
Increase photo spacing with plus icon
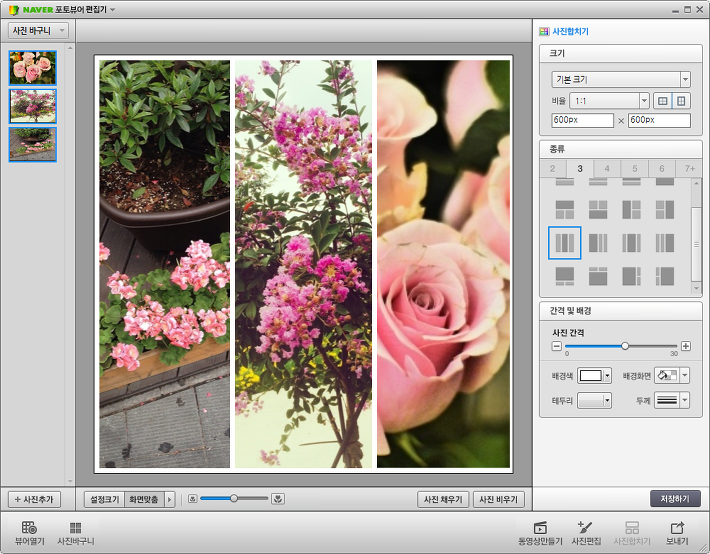click(686, 346)
